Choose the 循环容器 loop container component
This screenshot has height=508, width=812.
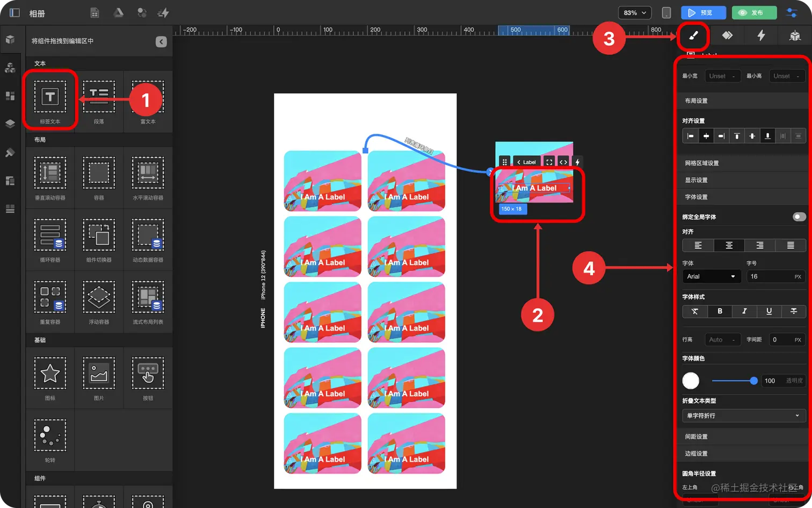pos(50,240)
